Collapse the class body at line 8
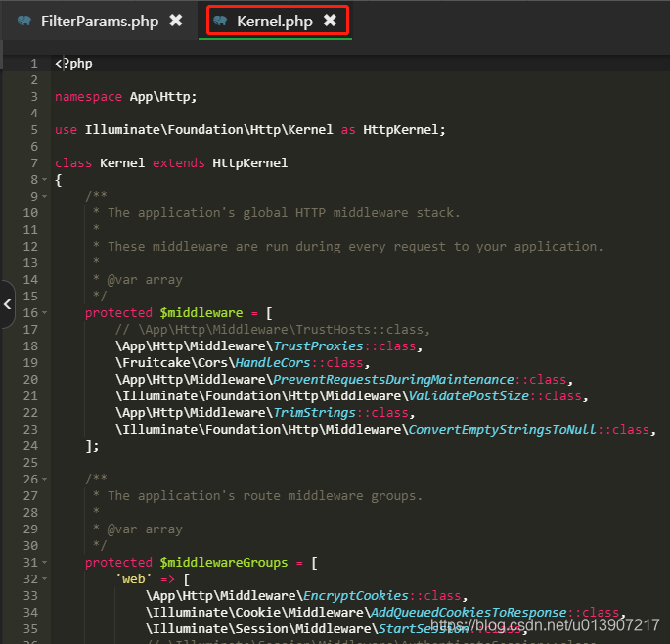Image resolution: width=670 pixels, height=644 pixels. tap(44, 180)
